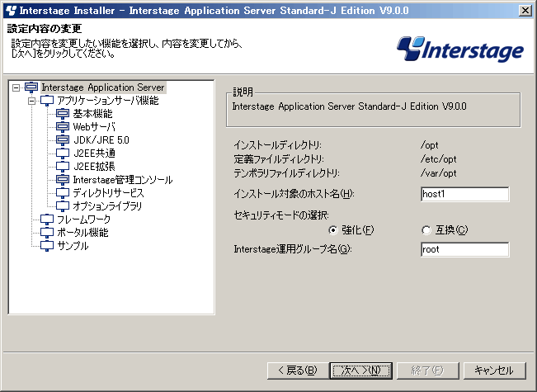Click the description text in the 説明 box
This screenshot has height=392, width=537.
pyautogui.click(x=349, y=106)
